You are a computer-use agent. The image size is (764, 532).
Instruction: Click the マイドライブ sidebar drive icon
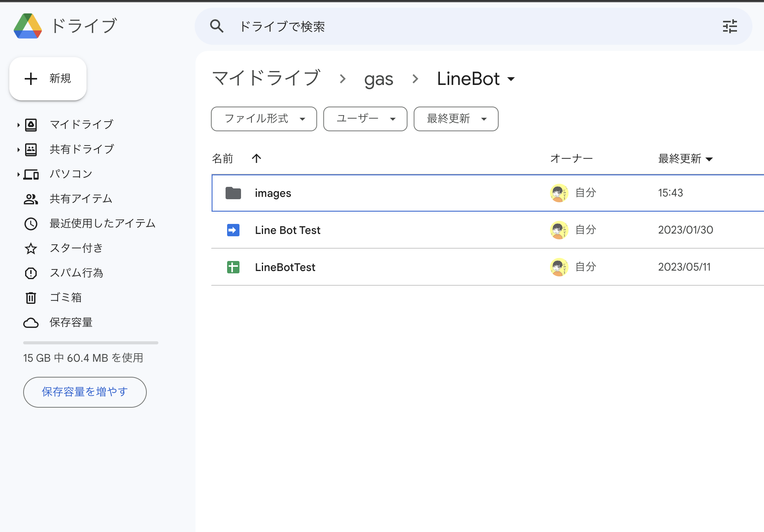[x=31, y=125]
